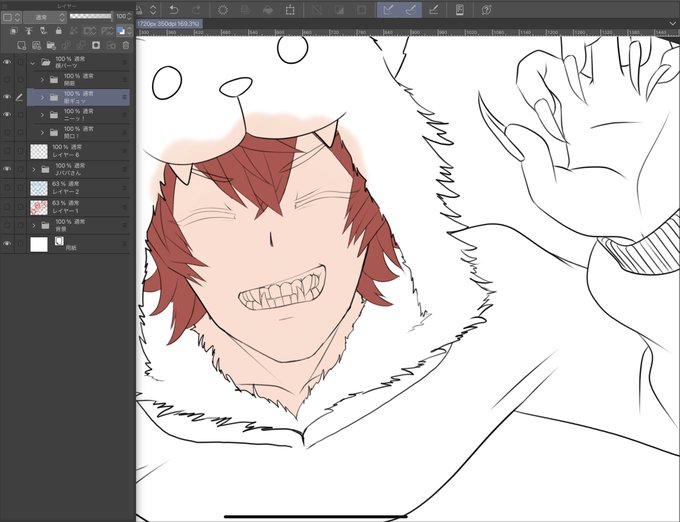Open palette color display dropdown
This screenshot has height=522, width=680.
point(11,17)
